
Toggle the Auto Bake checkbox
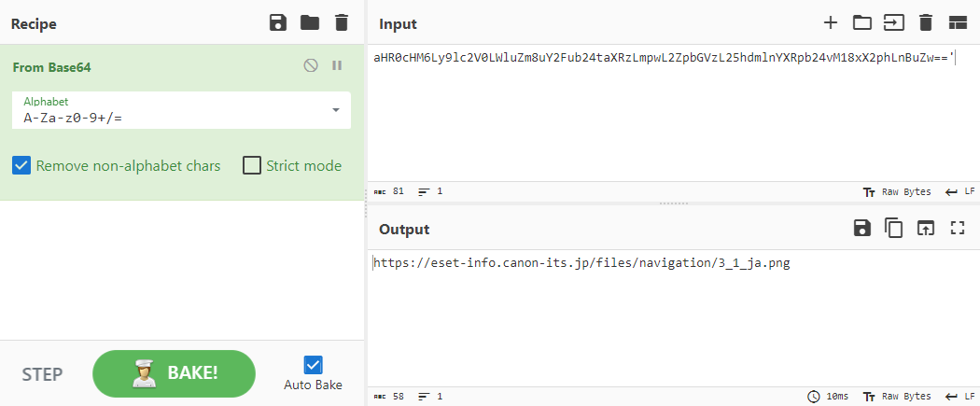(x=313, y=365)
